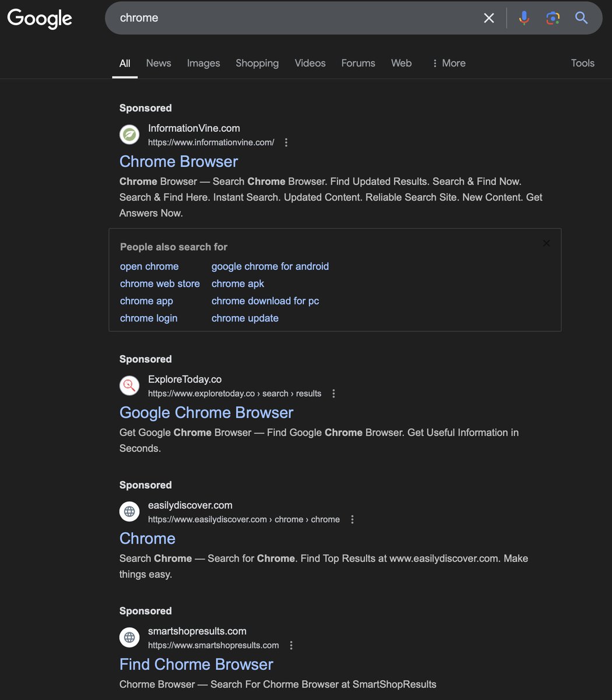This screenshot has height=700, width=612.
Task: Open Google Lens image search
Action: tap(553, 18)
